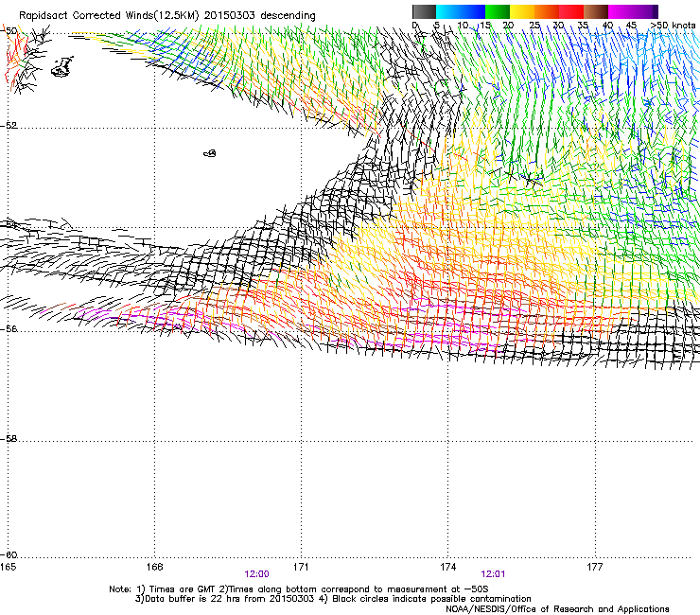
Task: Click the purple 12:01 time marker
Action: pyautogui.click(x=493, y=574)
